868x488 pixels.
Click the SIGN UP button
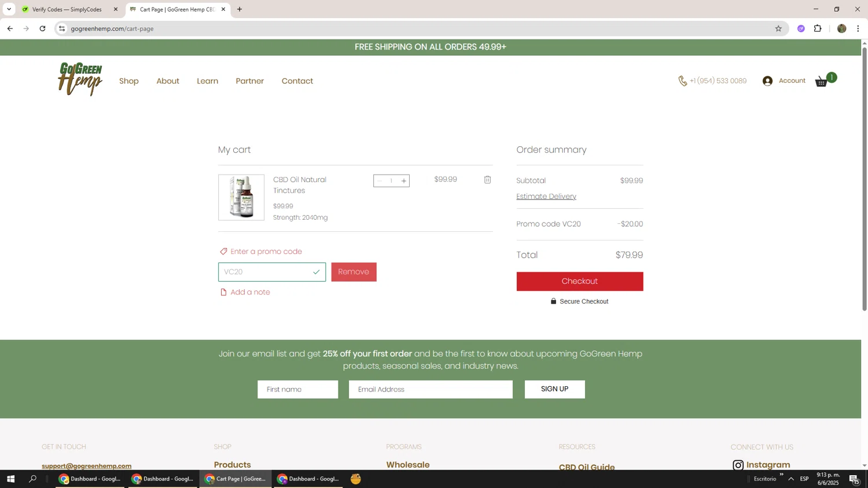(x=554, y=389)
